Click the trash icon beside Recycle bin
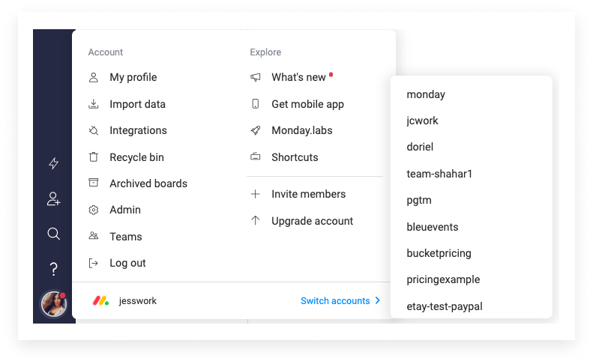593x364 pixels. (x=94, y=157)
